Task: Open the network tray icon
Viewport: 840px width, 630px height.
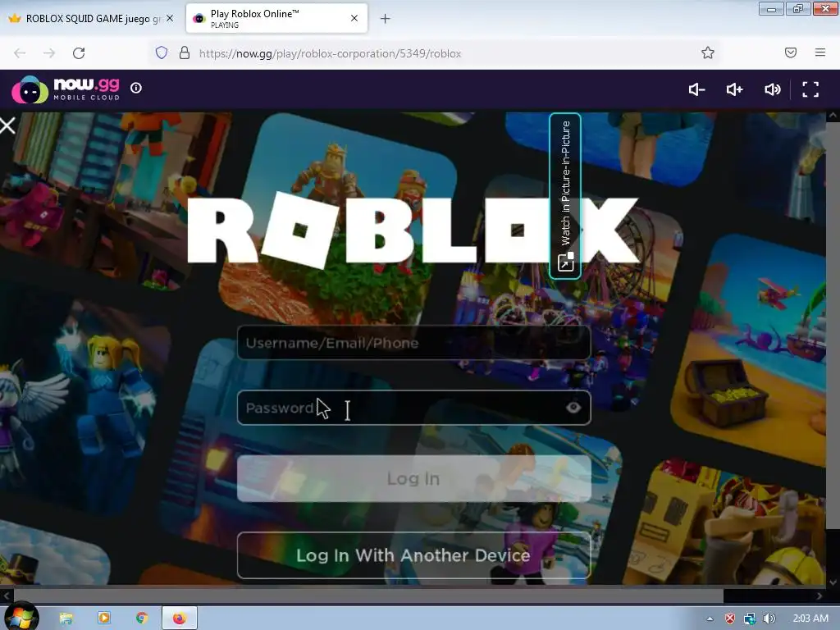Action: pyautogui.click(x=750, y=619)
